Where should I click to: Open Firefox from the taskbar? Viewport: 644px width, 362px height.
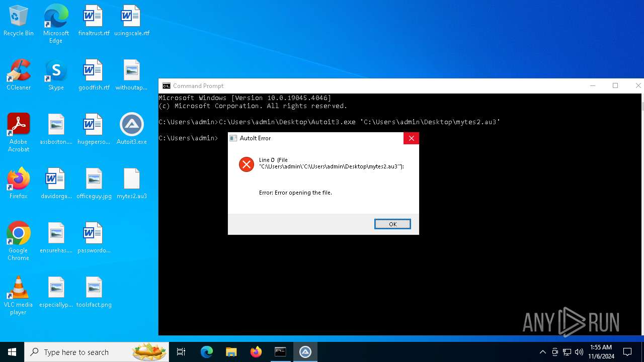pyautogui.click(x=256, y=352)
